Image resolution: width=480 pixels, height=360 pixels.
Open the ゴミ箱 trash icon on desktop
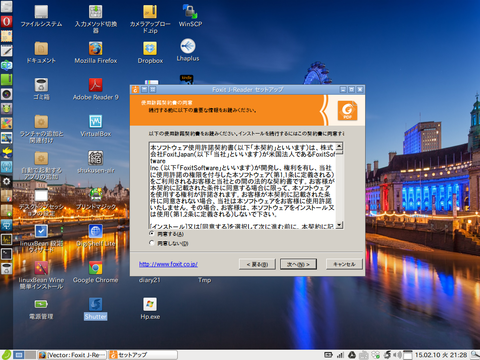(41, 89)
